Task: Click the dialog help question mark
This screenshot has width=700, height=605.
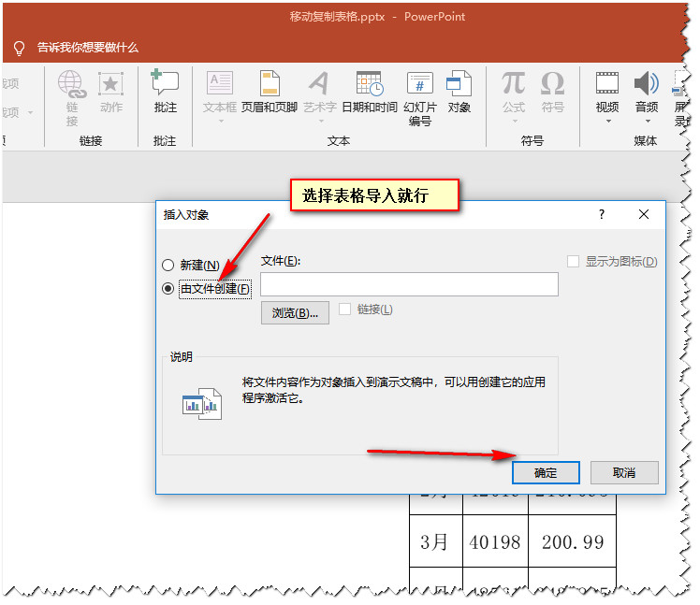Action: pyautogui.click(x=602, y=215)
